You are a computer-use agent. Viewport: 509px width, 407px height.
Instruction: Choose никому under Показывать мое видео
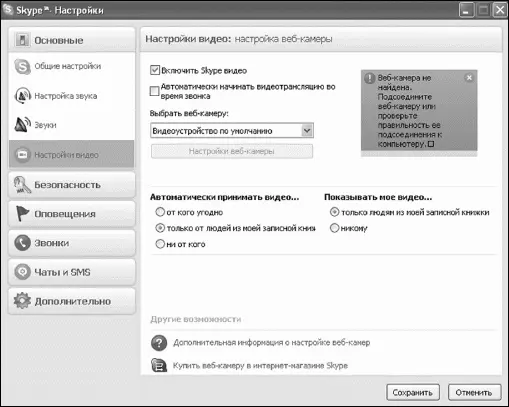[334, 228]
